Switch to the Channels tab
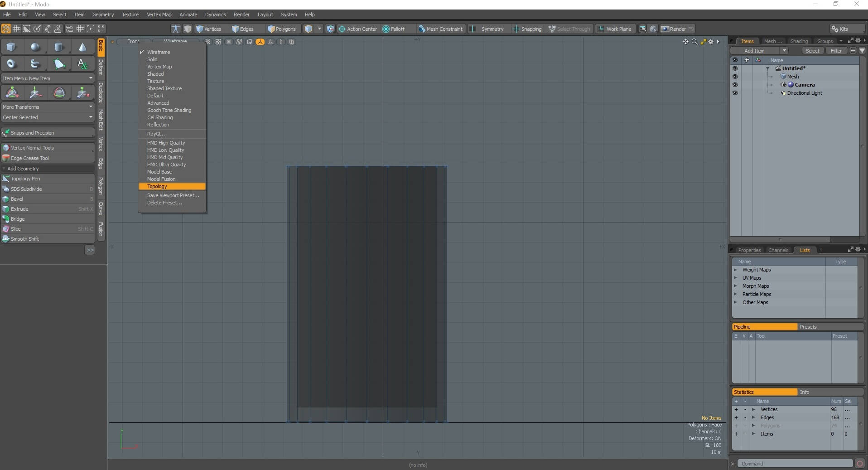This screenshot has width=868, height=470. pos(778,250)
